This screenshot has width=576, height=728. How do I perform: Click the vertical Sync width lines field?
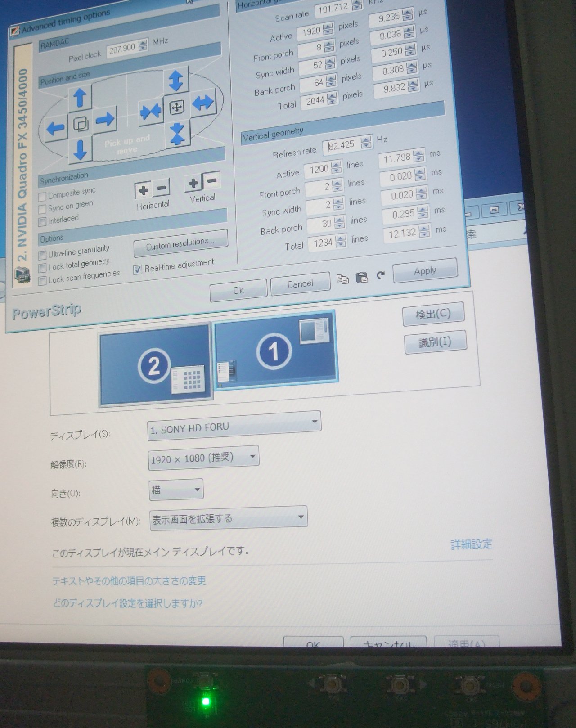320,206
